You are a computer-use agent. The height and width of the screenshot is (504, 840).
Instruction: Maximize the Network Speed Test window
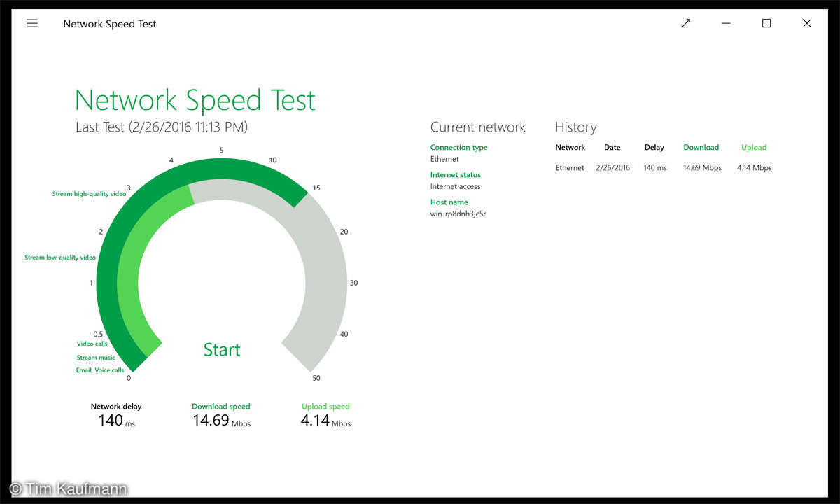[x=766, y=23]
